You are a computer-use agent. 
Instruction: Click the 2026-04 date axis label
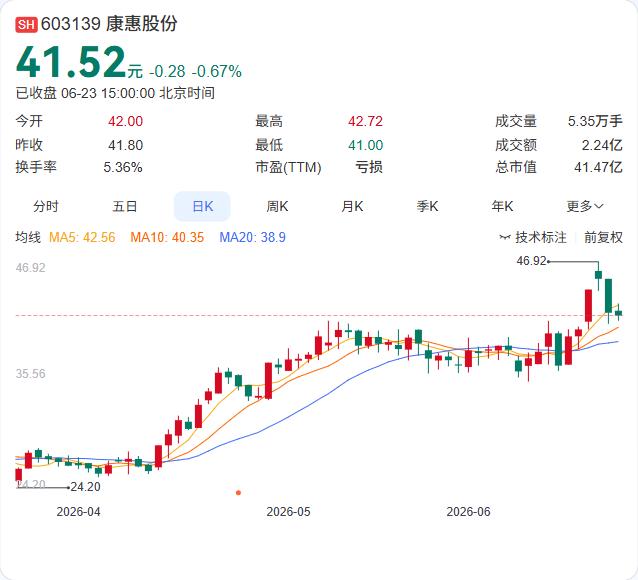coord(78,512)
